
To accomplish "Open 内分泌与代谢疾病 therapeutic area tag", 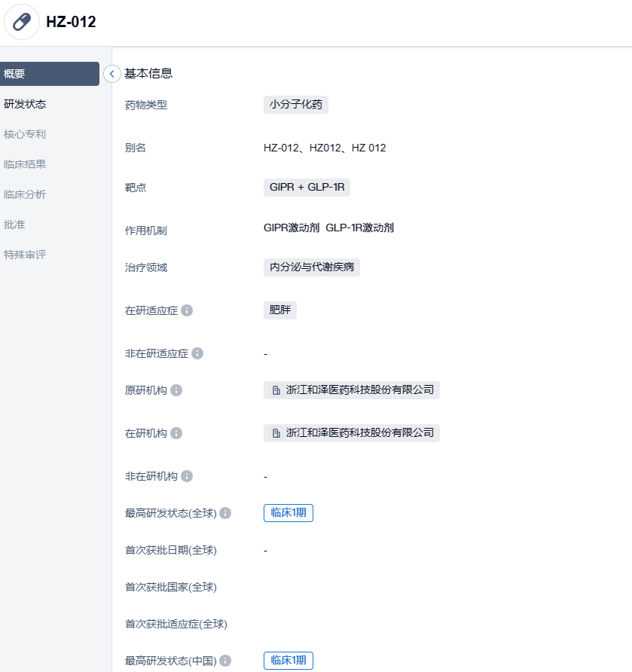I will click(x=311, y=267).
